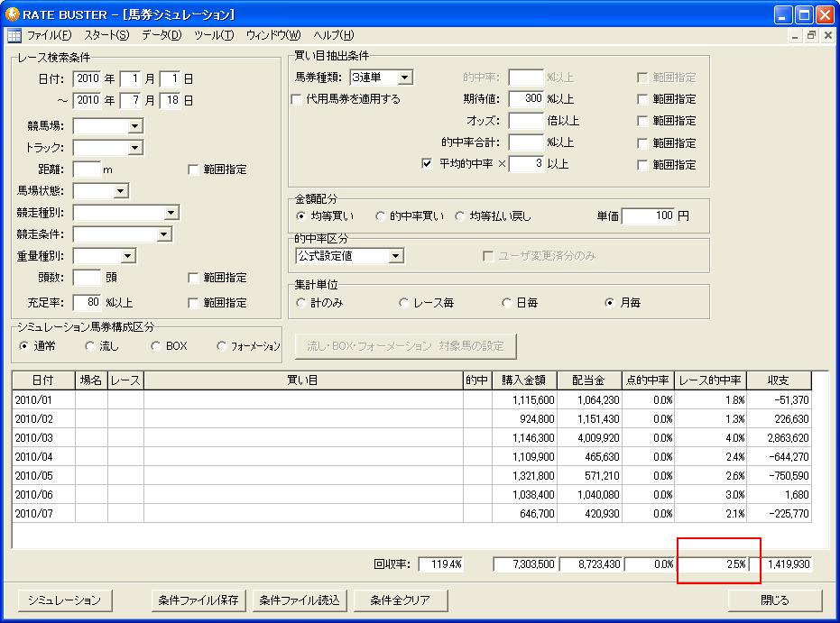Open the 的中率区分 dropdown showing 公式設定値
The image size is (840, 623).
pos(395,256)
